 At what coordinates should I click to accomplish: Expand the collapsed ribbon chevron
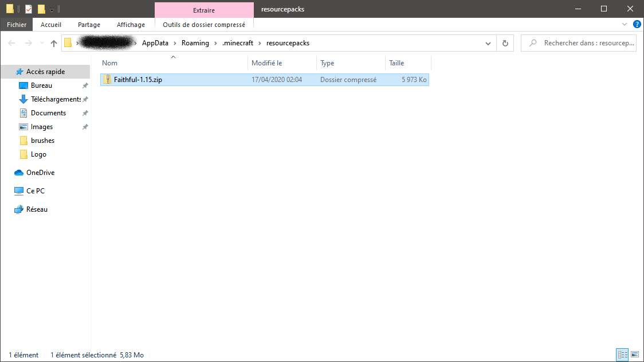click(x=624, y=24)
